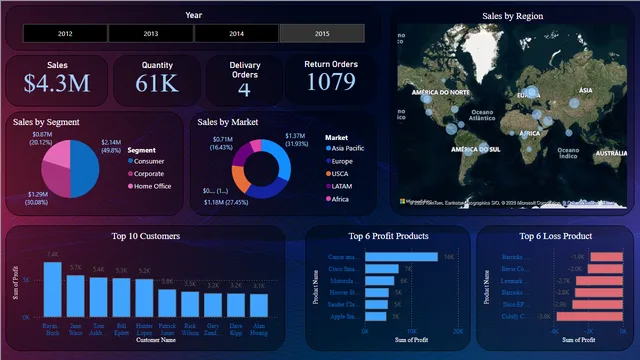This screenshot has height=360, width=640.
Task: Click the Sales $4.3M card
Action: click(x=57, y=80)
